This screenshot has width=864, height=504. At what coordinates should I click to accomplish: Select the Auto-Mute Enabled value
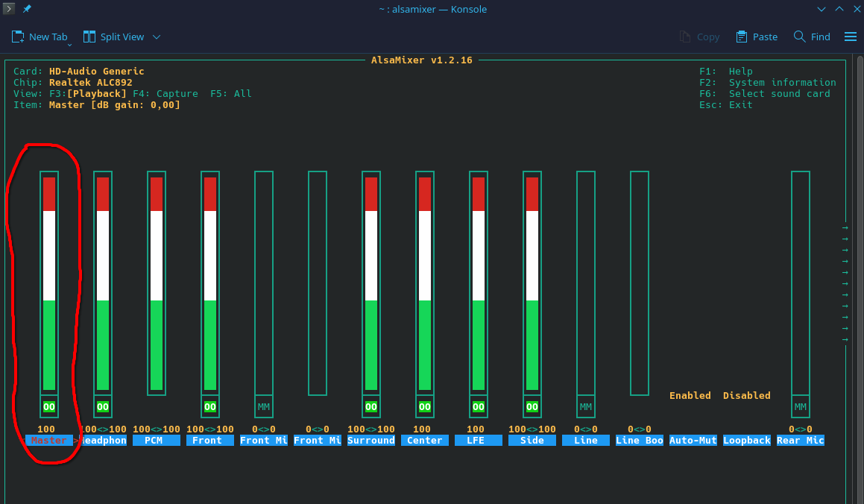tap(690, 395)
